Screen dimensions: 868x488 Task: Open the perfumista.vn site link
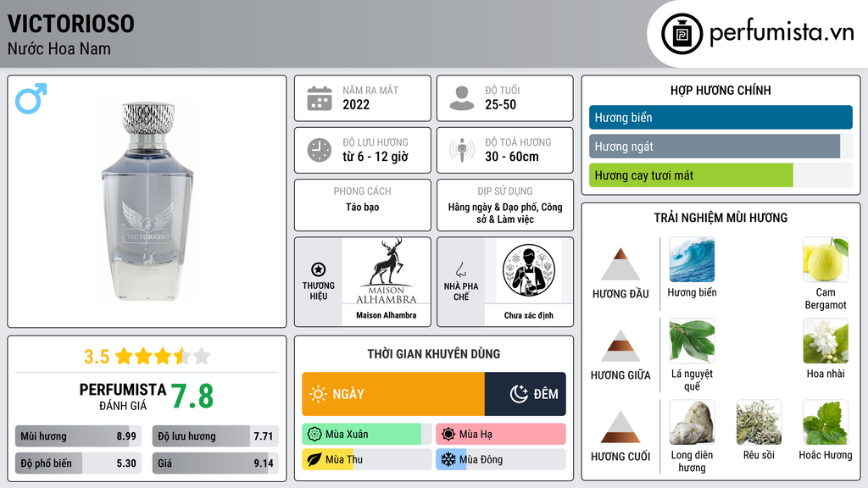(x=782, y=33)
